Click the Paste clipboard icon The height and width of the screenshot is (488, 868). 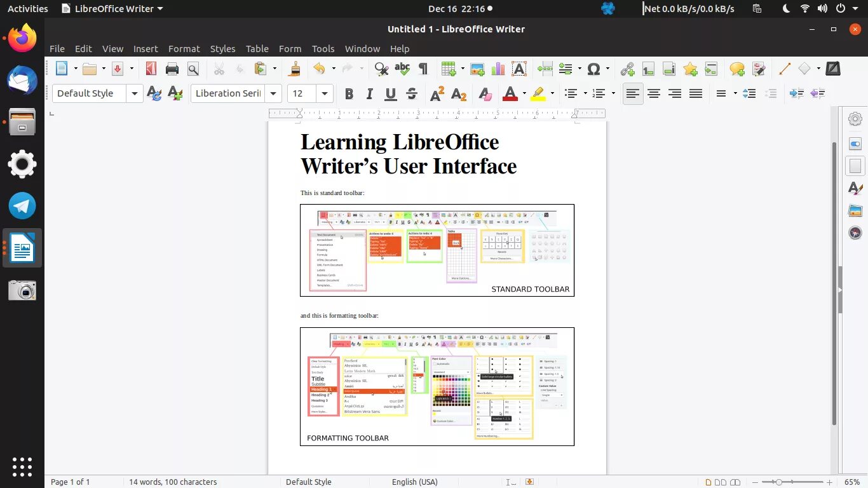(260, 69)
